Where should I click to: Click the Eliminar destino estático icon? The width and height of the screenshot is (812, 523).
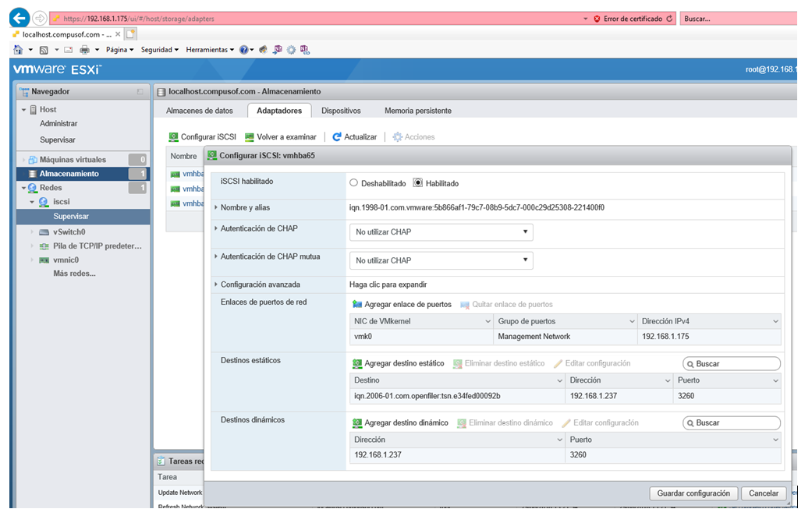(457, 364)
